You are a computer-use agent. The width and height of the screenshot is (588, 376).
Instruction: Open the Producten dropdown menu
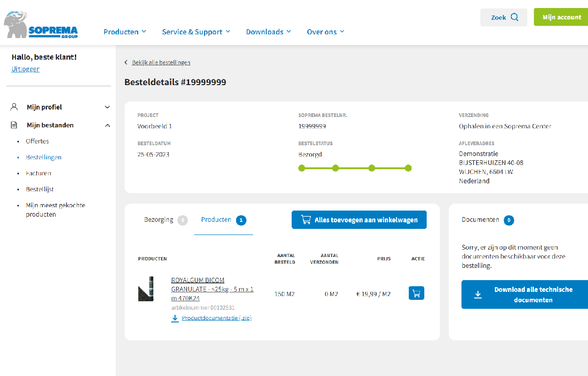125,31
